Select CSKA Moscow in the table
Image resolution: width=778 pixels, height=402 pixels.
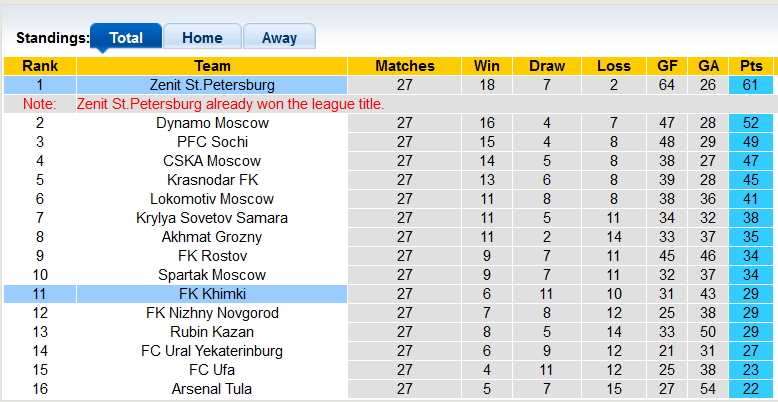[x=212, y=161]
